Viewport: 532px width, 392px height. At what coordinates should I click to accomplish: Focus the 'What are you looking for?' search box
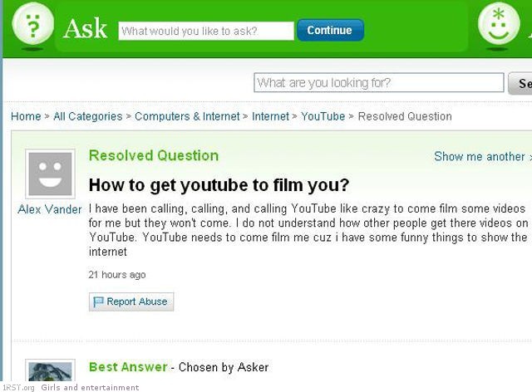379,82
